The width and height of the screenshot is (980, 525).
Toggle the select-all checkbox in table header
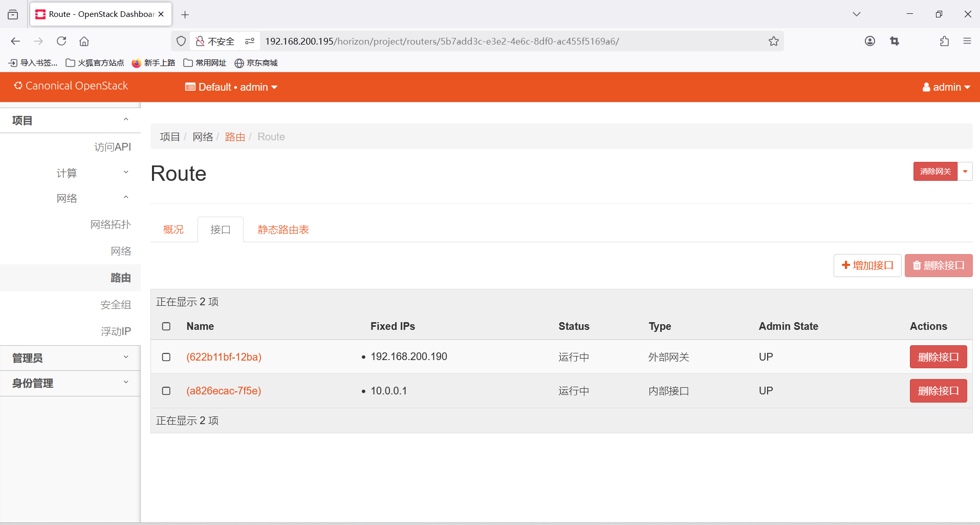pyautogui.click(x=166, y=326)
